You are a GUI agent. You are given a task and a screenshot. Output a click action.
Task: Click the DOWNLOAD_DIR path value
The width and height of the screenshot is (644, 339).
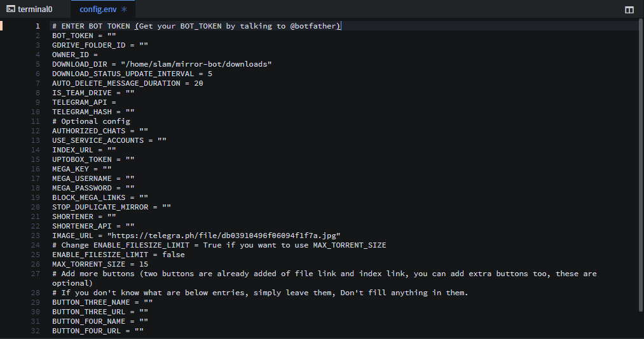pyautogui.click(x=196, y=64)
